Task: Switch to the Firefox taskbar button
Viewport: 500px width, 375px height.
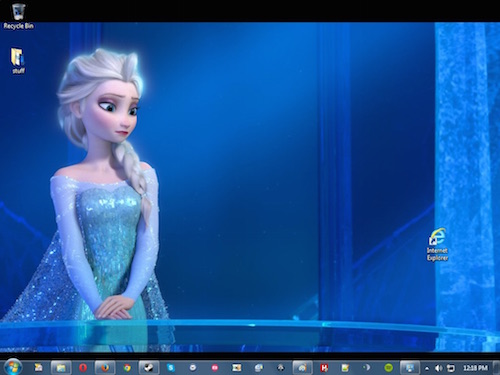Action: coord(105,368)
